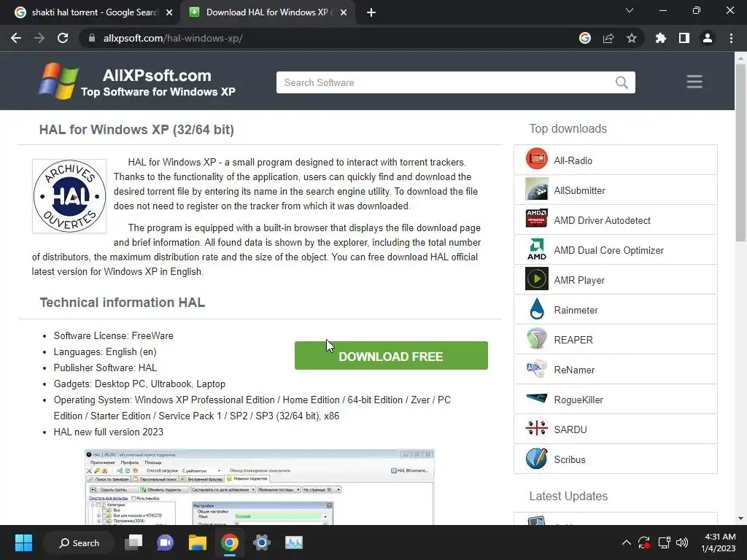Open Chrome three-dot menu
The height and width of the screenshot is (560, 747).
[731, 38]
